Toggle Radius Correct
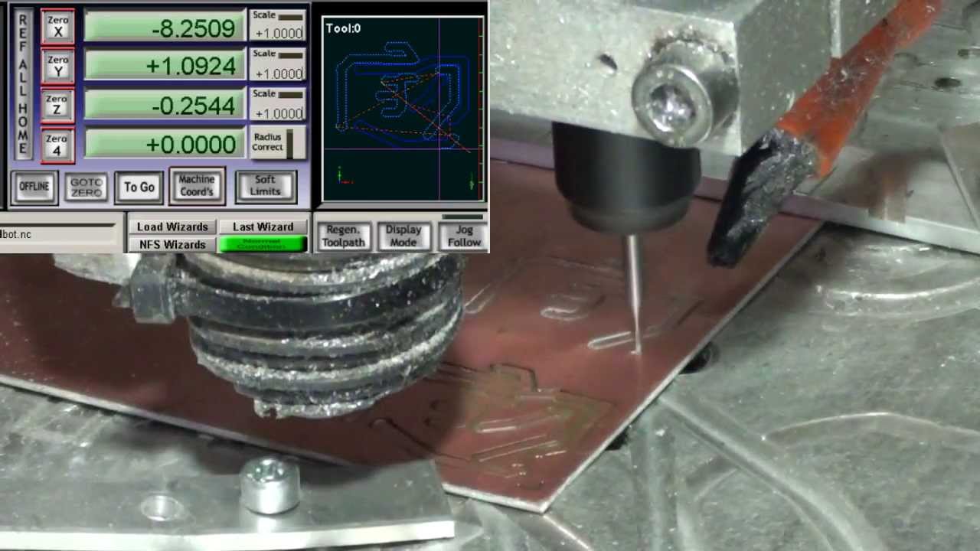 278,142
